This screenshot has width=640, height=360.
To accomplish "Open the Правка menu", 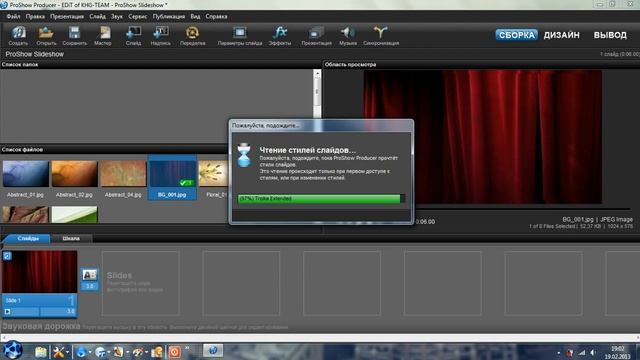I will tap(35, 17).
